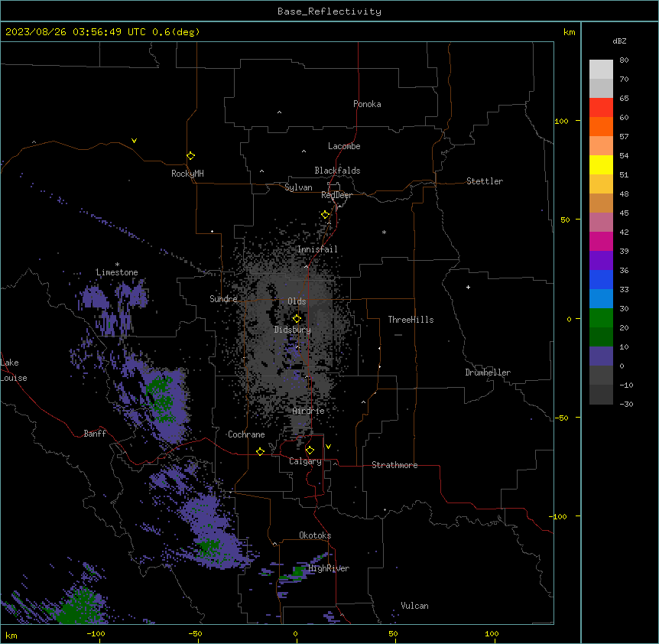Click the Olds town label
Screen dimensions: 659x644
[297, 301]
